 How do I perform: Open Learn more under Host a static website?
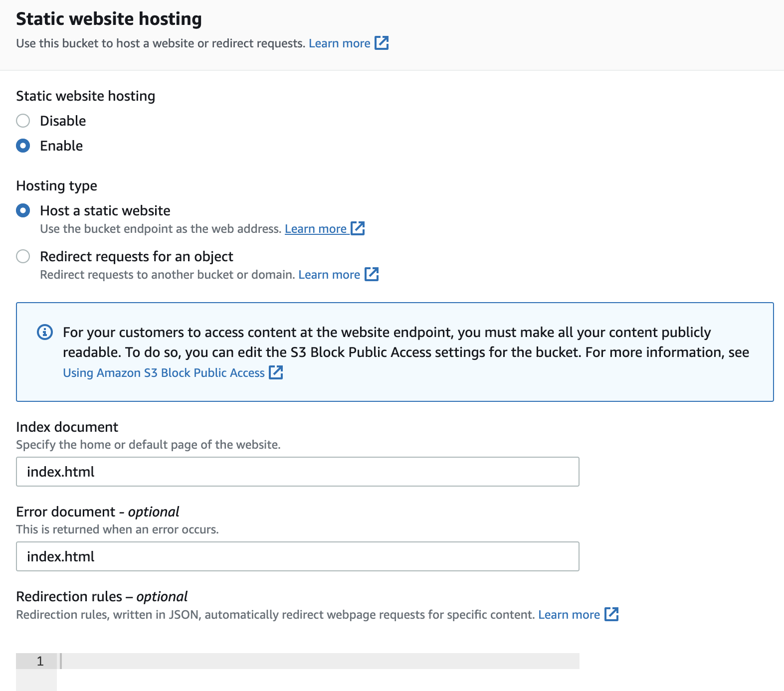(x=316, y=228)
